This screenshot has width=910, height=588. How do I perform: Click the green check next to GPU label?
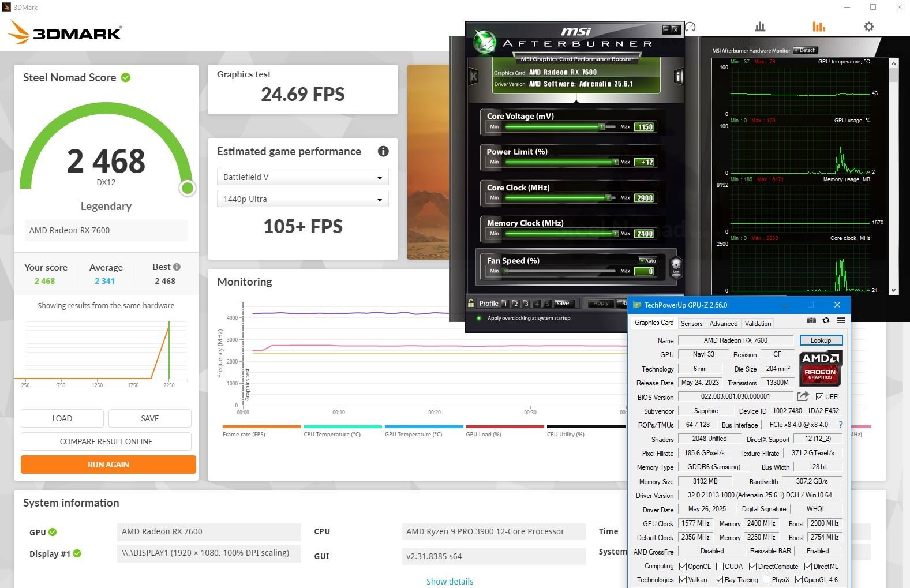(x=53, y=532)
